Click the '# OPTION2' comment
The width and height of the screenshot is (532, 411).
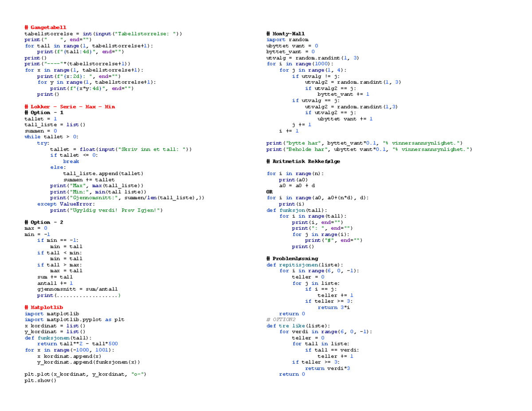click(x=282, y=319)
